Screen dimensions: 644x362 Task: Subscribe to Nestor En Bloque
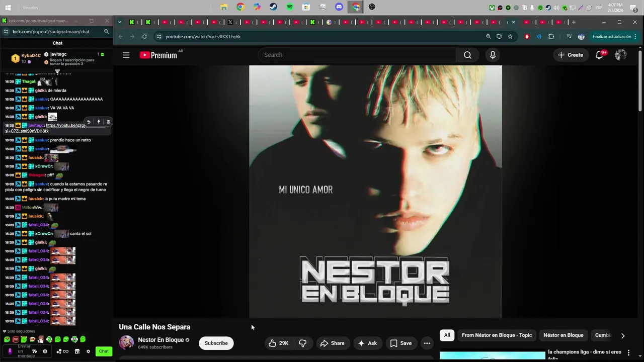[x=216, y=343]
